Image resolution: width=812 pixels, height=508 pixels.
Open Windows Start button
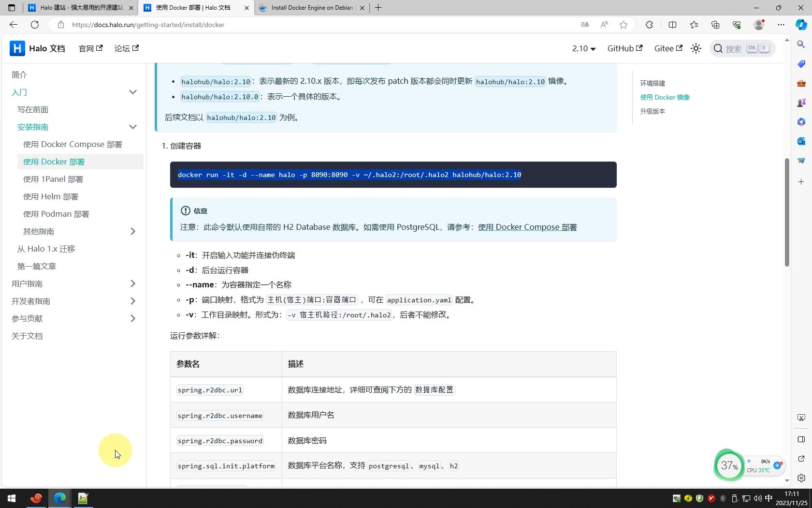12,498
